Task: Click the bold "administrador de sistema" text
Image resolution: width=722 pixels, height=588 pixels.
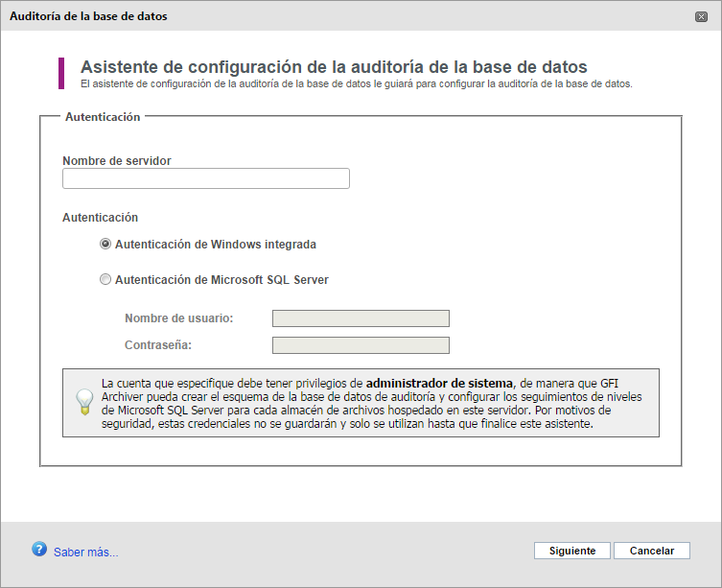Action: pyautogui.click(x=439, y=380)
